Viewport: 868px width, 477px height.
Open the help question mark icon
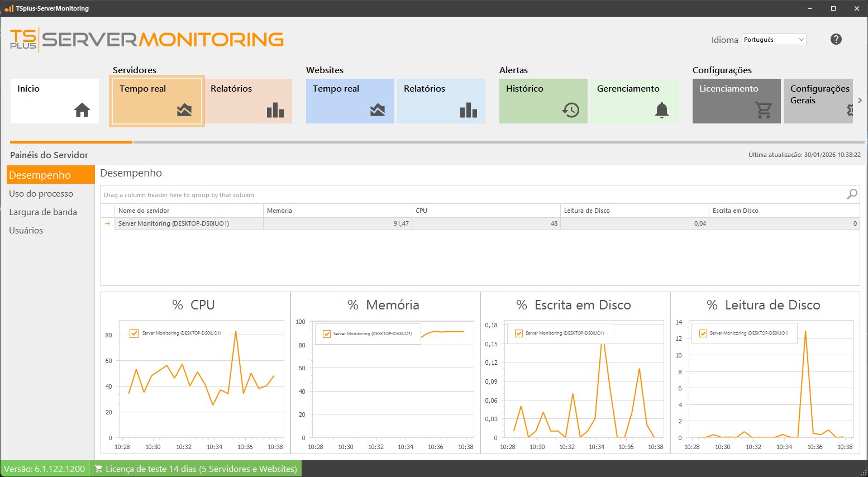(x=836, y=39)
